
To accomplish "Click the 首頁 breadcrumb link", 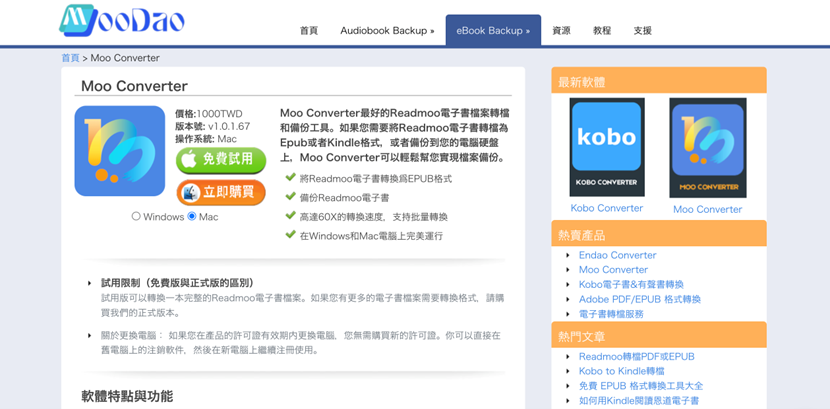I will [70, 58].
